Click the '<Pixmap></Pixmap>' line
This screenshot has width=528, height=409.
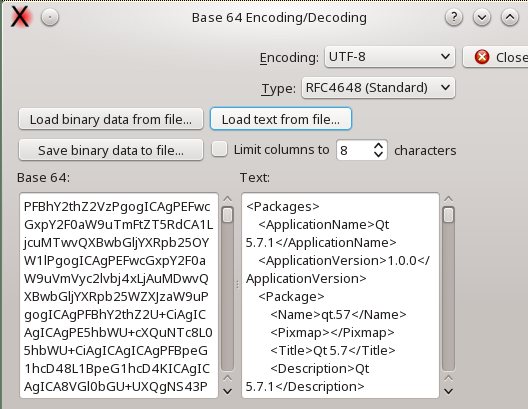click(332, 333)
